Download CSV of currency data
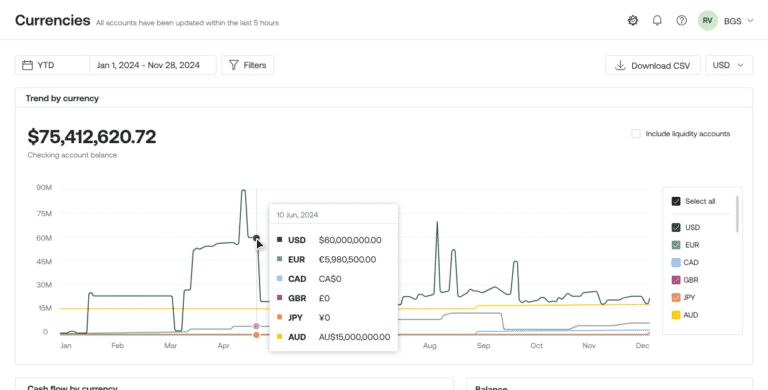The width and height of the screenshot is (768, 390). click(652, 65)
